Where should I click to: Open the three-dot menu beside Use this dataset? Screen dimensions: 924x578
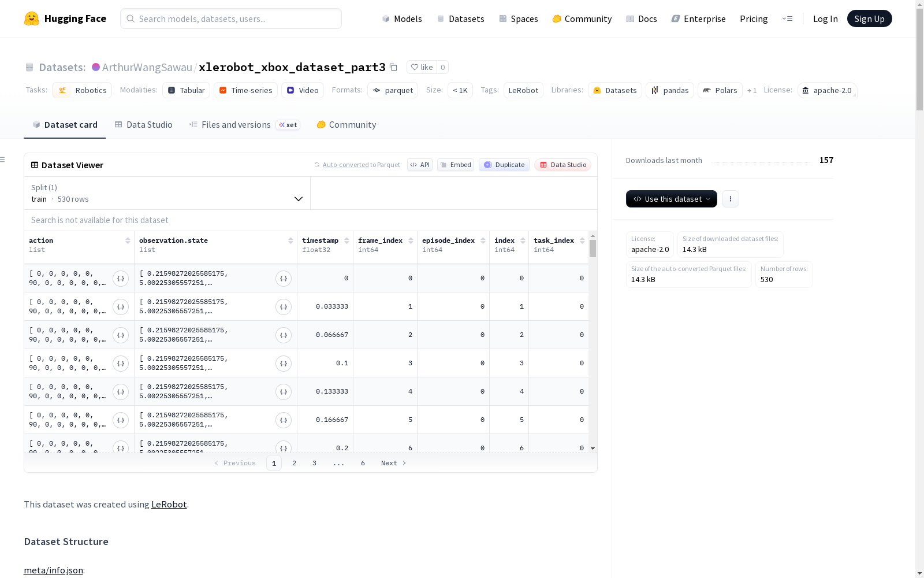[731, 199]
